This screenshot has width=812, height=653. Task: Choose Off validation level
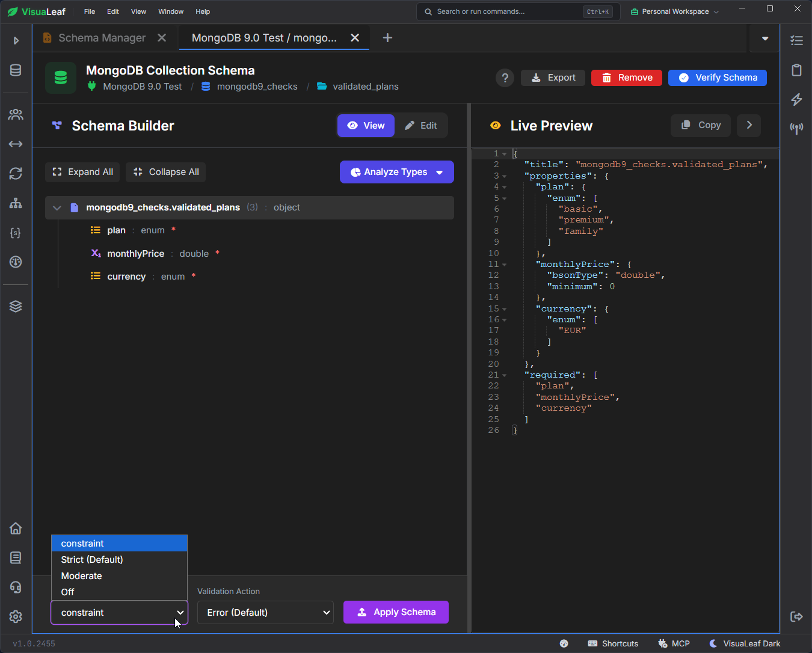[120, 592]
